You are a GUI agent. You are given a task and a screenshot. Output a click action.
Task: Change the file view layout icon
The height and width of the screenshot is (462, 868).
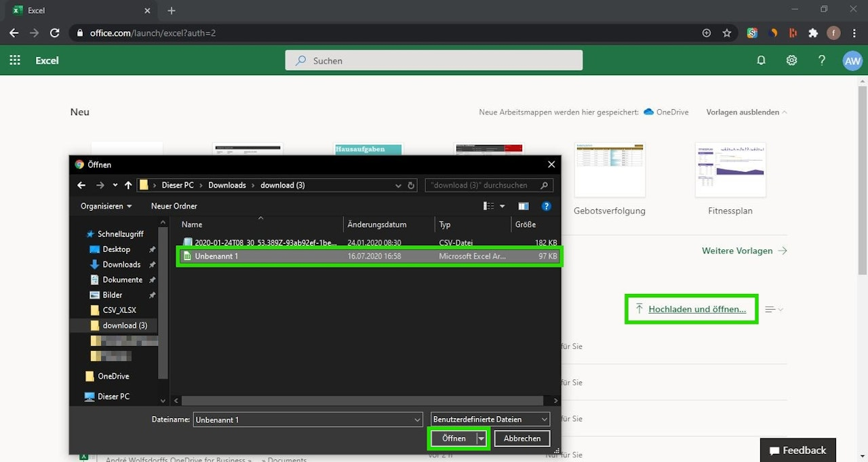[489, 206]
